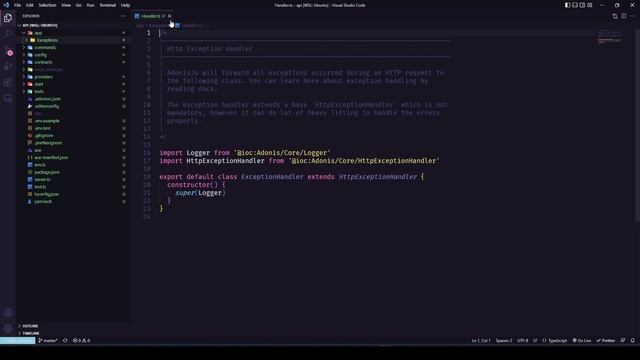Open the Source Control view
640x360 pixels.
pyautogui.click(x=8, y=51)
